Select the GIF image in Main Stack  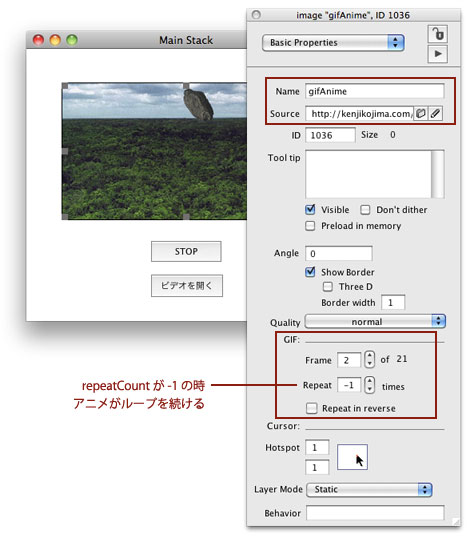pyautogui.click(x=154, y=151)
